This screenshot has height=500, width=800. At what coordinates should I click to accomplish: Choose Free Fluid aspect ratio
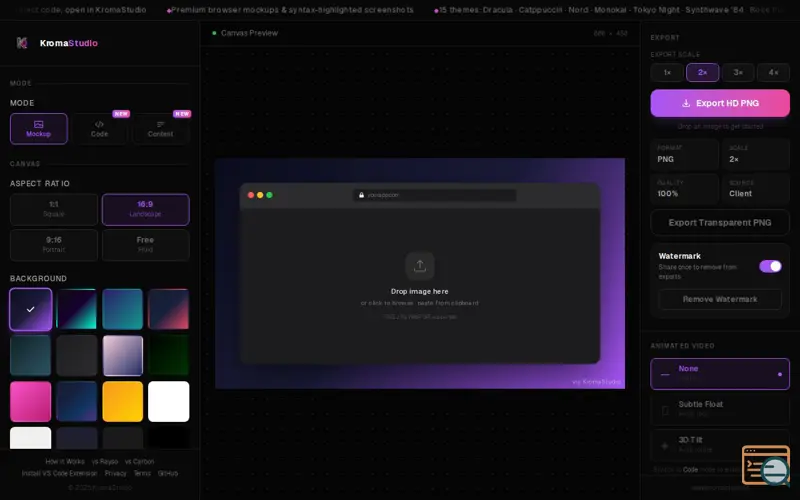pyautogui.click(x=145, y=245)
